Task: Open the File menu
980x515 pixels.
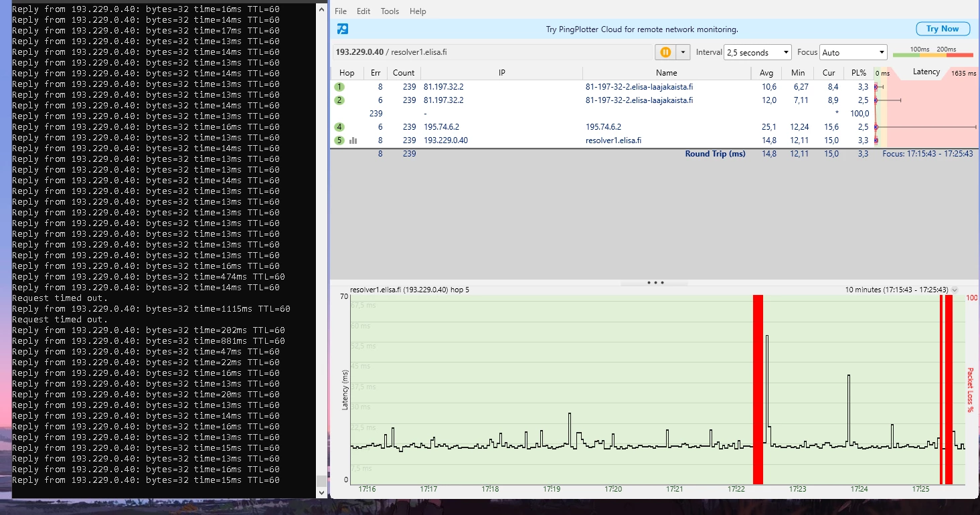Action: pyautogui.click(x=341, y=11)
